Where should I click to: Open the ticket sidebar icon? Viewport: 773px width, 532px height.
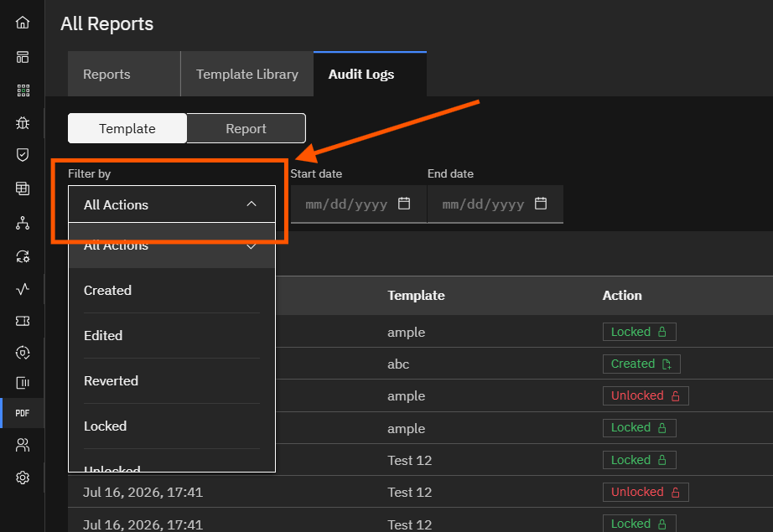pyautogui.click(x=22, y=321)
